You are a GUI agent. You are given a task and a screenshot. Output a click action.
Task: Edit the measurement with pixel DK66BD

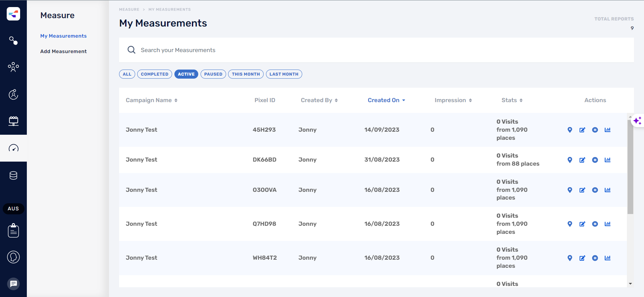582,160
